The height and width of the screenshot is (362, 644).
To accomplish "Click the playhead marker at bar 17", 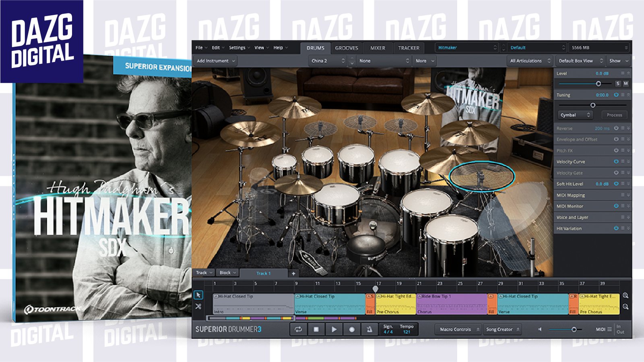I will pyautogui.click(x=375, y=288).
